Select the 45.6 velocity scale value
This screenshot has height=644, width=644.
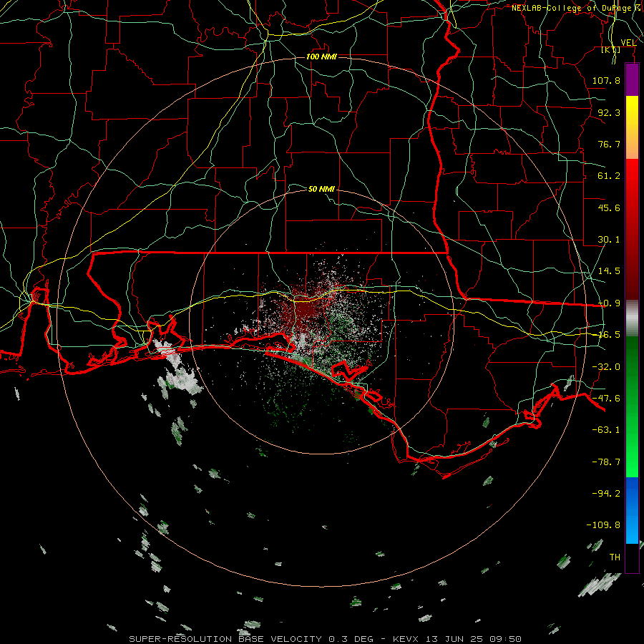(x=609, y=208)
